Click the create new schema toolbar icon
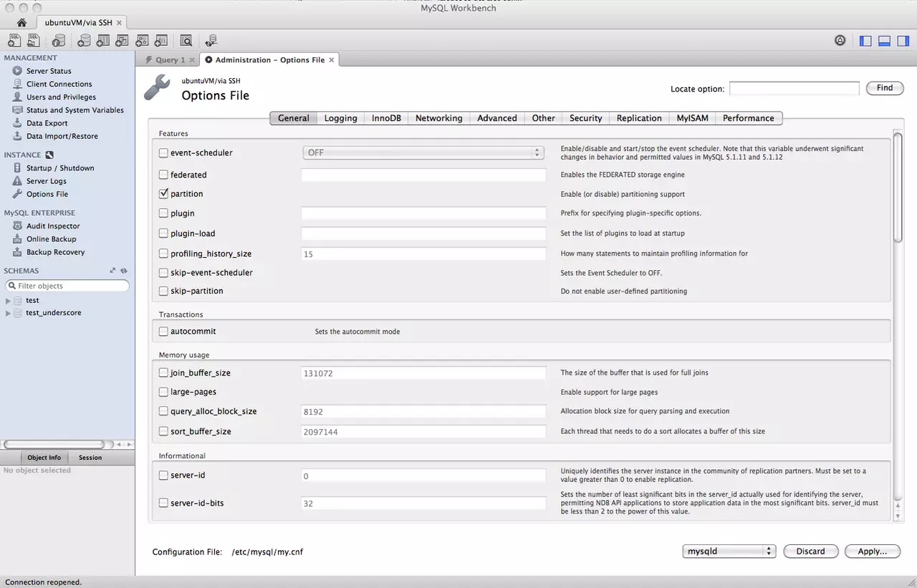 (84, 41)
